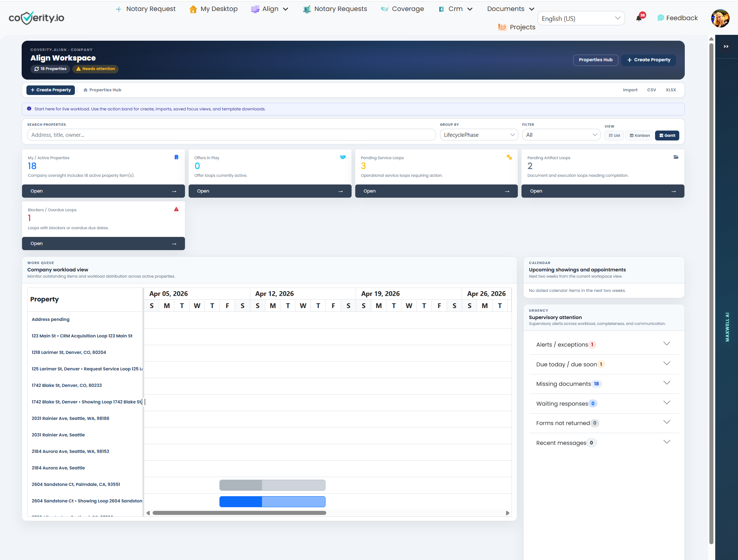
Task: Click the gray Gantt bar for 2604 Sandstone Ct, Palmdale
Action: [x=272, y=485]
